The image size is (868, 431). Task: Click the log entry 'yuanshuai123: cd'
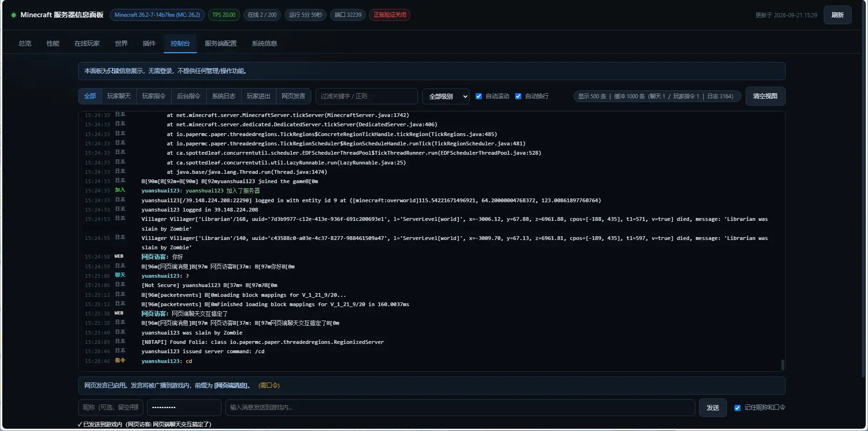167,361
